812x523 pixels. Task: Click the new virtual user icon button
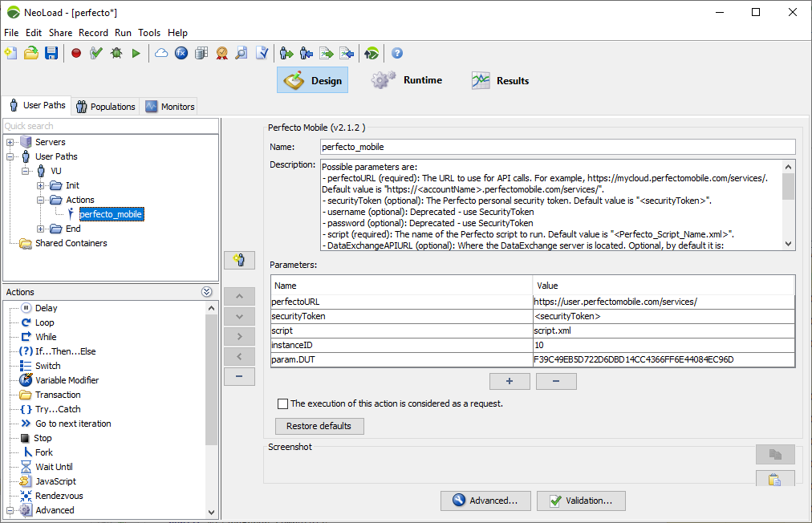pyautogui.click(x=239, y=260)
